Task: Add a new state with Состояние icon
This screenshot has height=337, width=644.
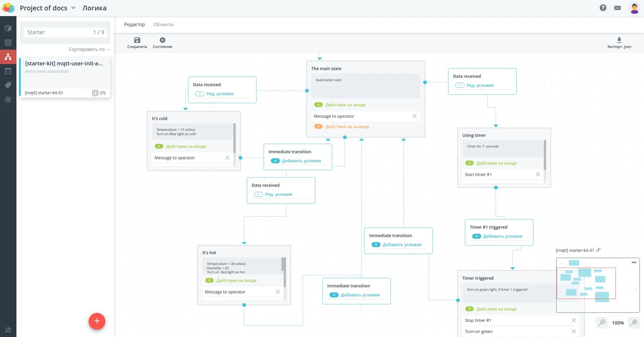Action: (162, 40)
